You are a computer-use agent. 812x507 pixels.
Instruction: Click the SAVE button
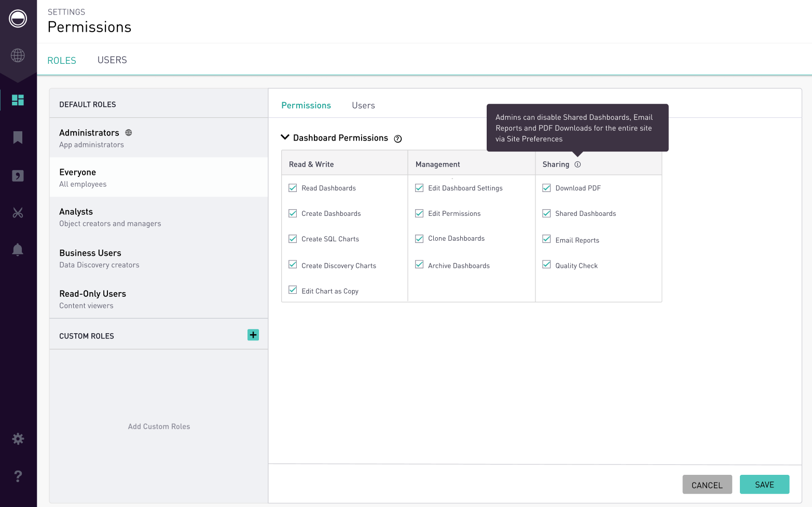(765, 484)
